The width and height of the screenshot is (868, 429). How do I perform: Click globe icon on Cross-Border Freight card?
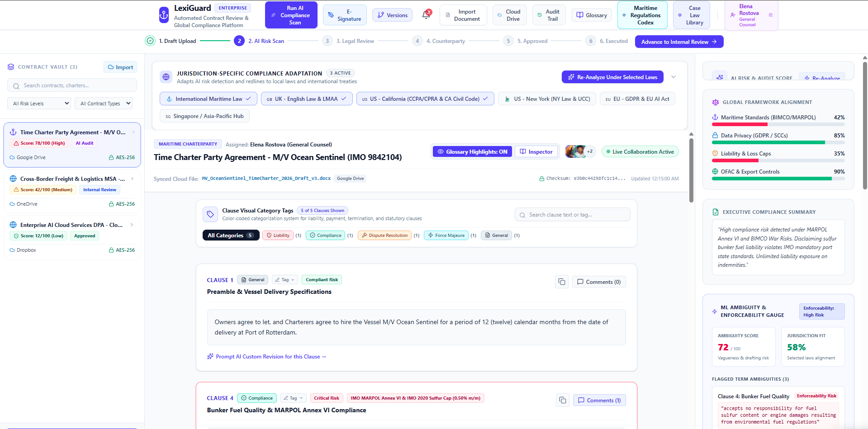tap(13, 179)
